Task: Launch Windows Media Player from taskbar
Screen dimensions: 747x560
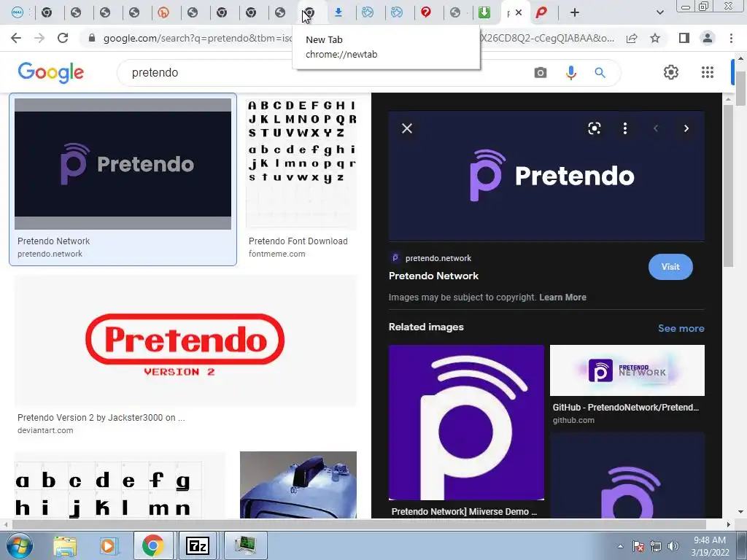Action: pos(108,545)
